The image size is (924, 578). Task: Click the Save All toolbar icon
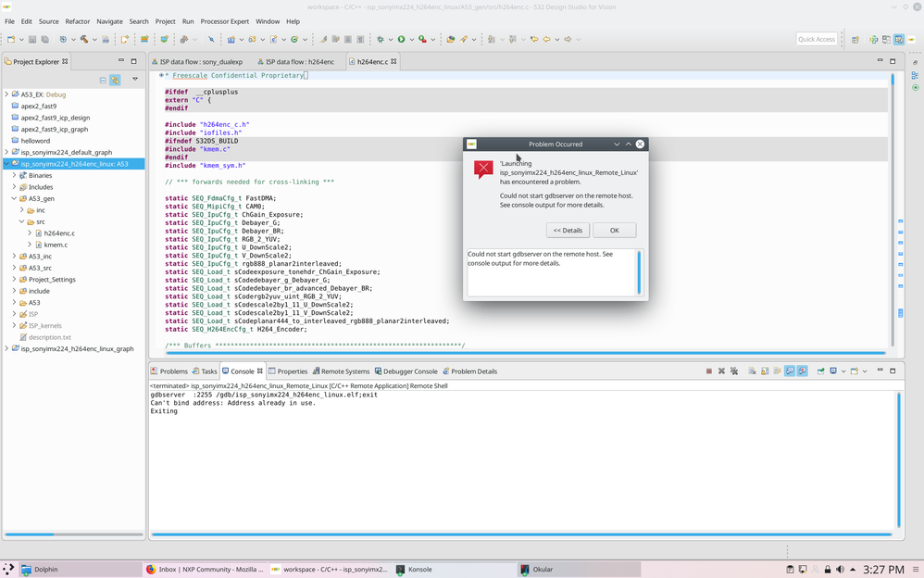[x=44, y=40]
